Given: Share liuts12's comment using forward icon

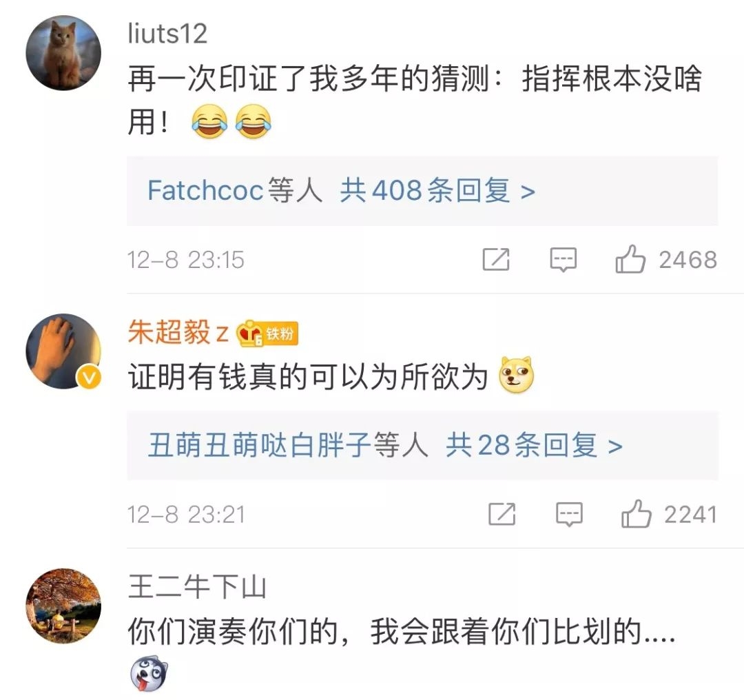Looking at the screenshot, I should pos(496,259).
